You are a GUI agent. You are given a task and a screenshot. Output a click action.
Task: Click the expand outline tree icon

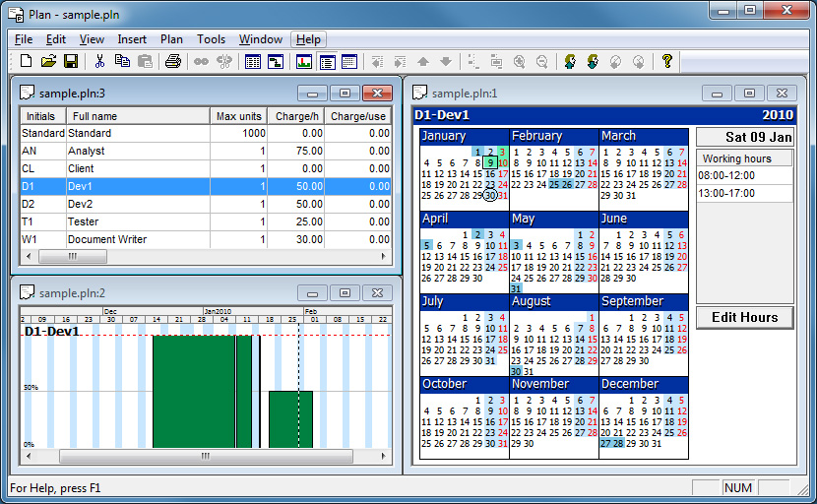[496, 61]
